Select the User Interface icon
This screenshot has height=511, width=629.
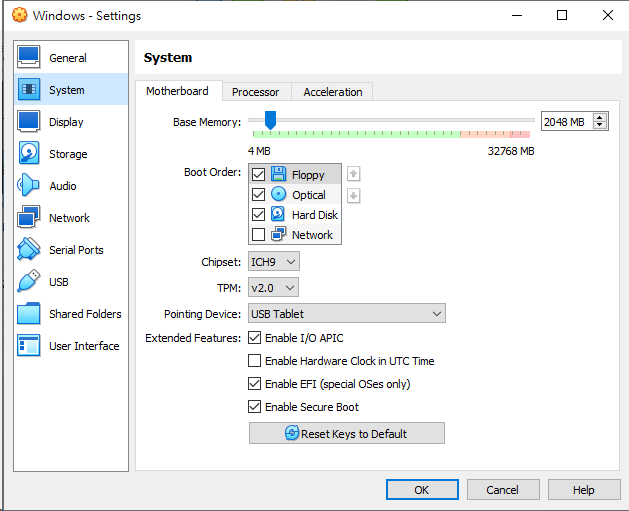[29, 346]
